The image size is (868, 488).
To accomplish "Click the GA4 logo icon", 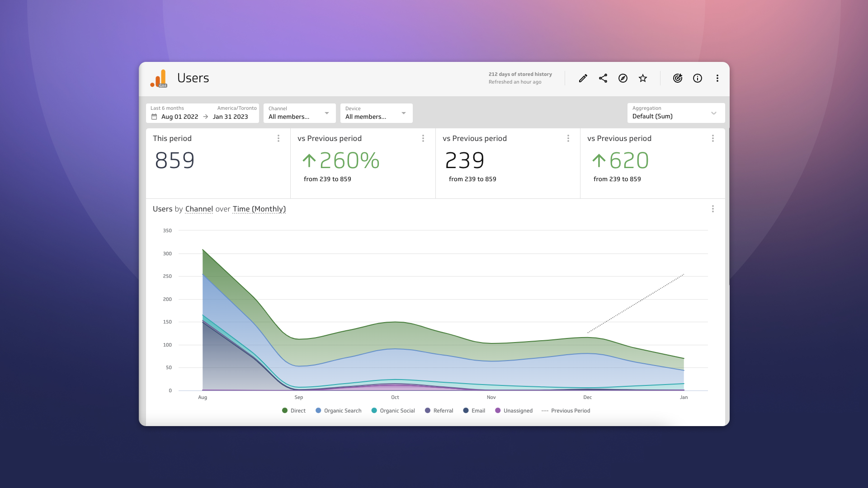I will (x=159, y=78).
